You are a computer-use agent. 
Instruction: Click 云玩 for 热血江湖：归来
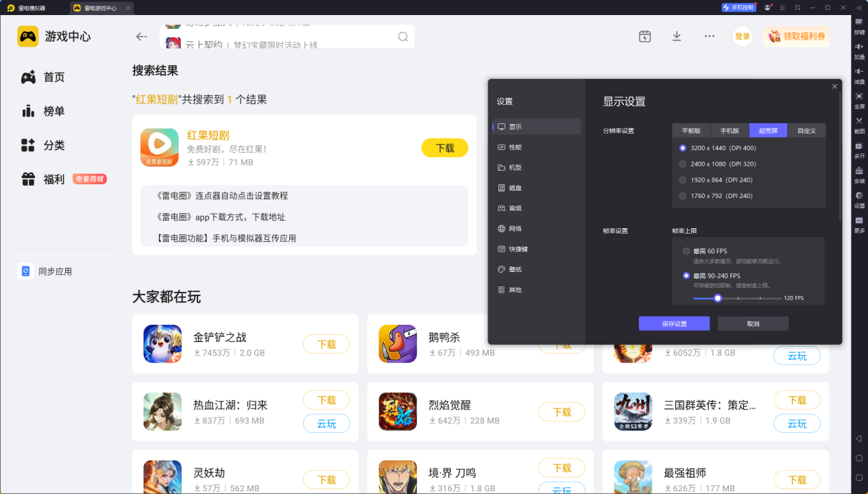pos(326,423)
